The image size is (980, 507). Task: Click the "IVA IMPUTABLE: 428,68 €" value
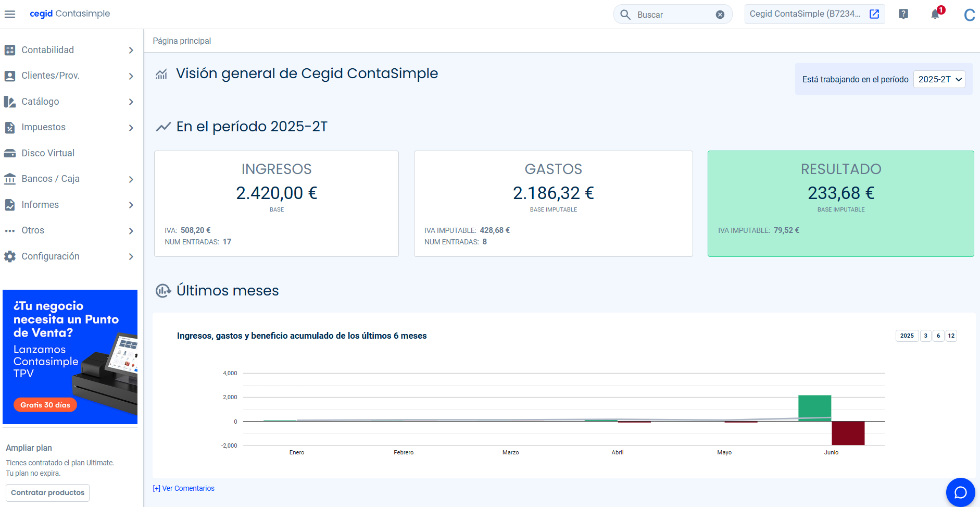467,230
